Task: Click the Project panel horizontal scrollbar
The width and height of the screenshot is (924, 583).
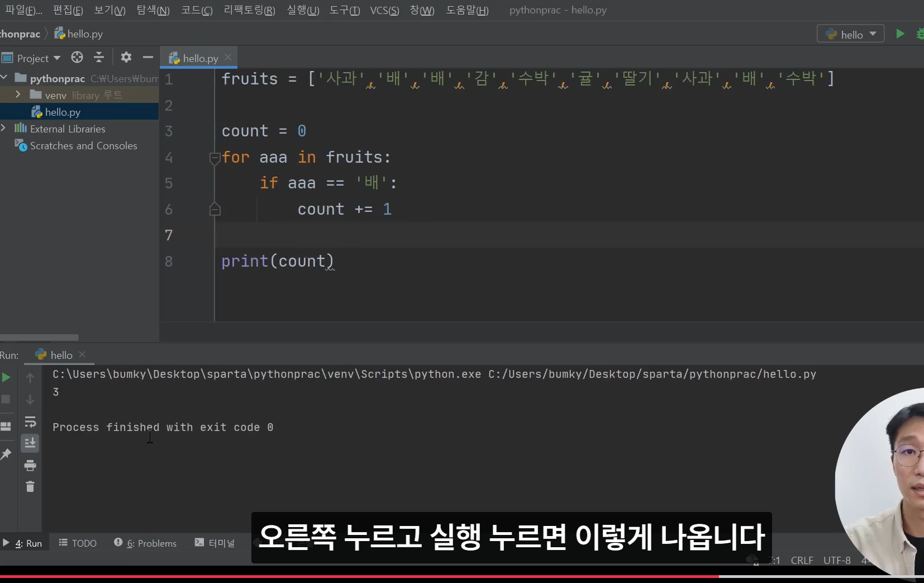Action: point(39,337)
